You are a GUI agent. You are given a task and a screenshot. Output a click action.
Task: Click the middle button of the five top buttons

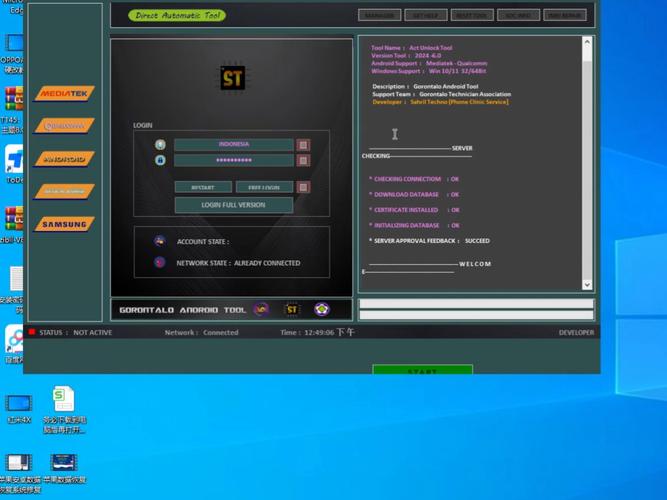point(472,15)
